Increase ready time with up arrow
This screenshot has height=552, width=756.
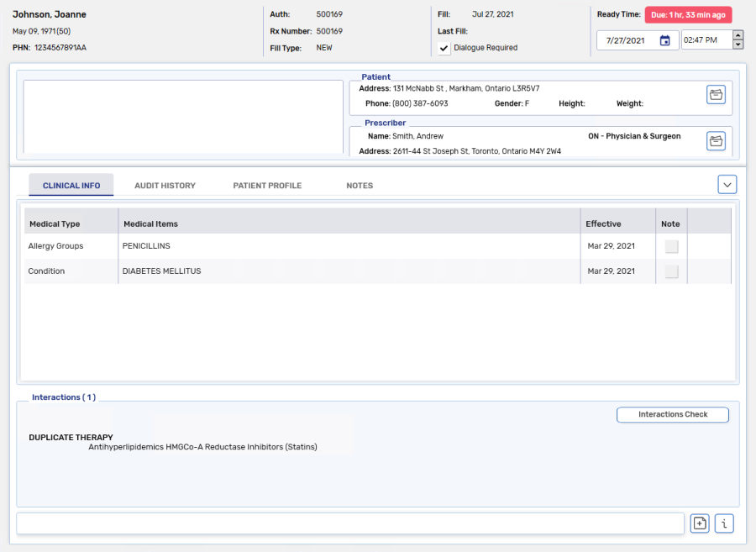738,35
